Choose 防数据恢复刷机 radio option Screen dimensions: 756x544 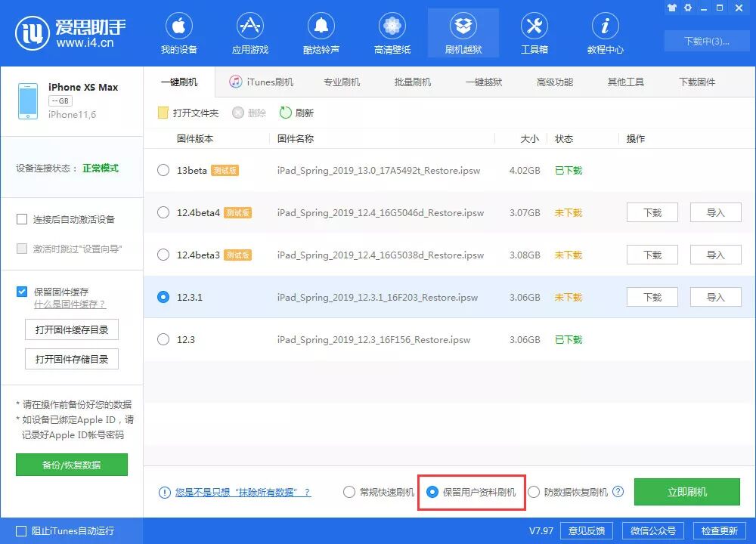pos(534,492)
